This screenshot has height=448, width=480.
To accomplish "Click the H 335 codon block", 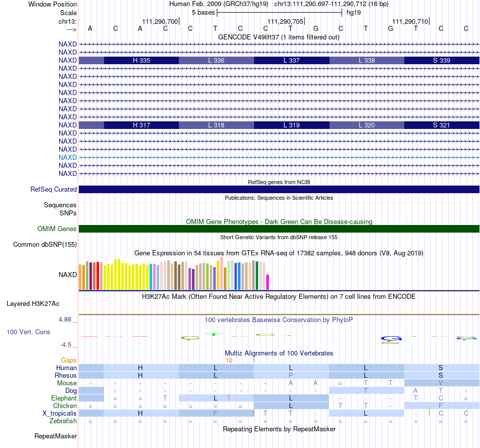I will [141, 60].
